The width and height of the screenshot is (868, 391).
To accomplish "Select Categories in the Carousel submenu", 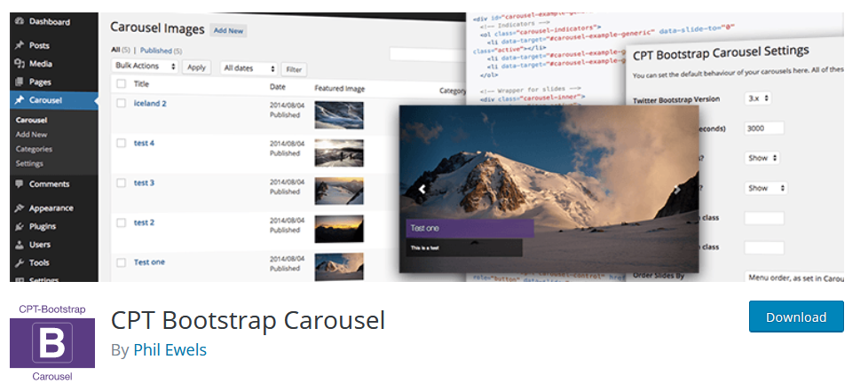I will click(34, 149).
